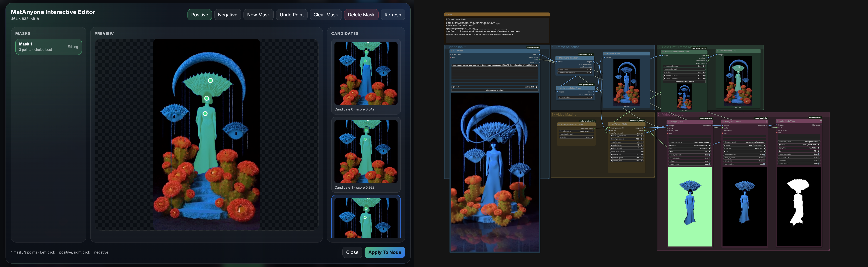Click choose video to upload button
Image resolution: width=868 pixels, height=267 pixels.
click(495, 90)
